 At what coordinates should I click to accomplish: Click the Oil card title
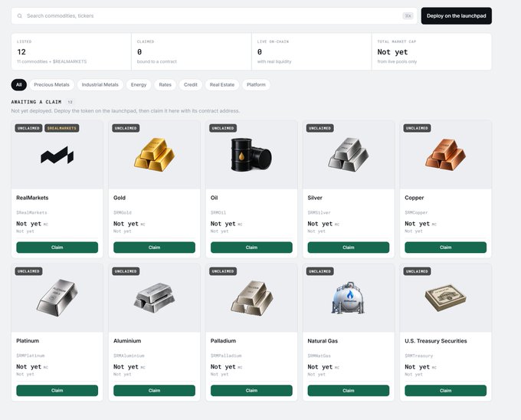[214, 198]
